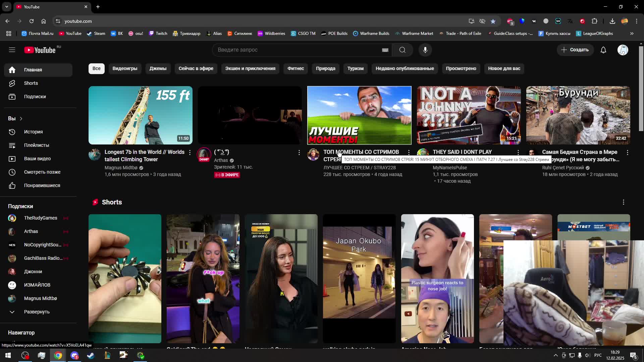The height and width of the screenshot is (362, 644).
Task: Open Shorts shelf more options menu
Action: point(624,202)
